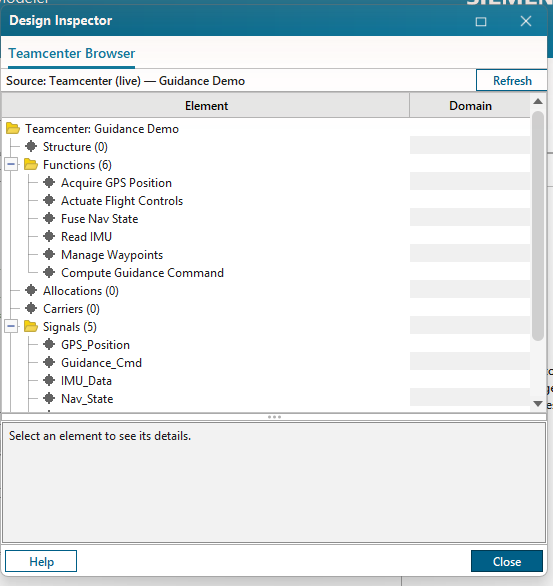
Task: Click the Refresh button
Action: [512, 80]
